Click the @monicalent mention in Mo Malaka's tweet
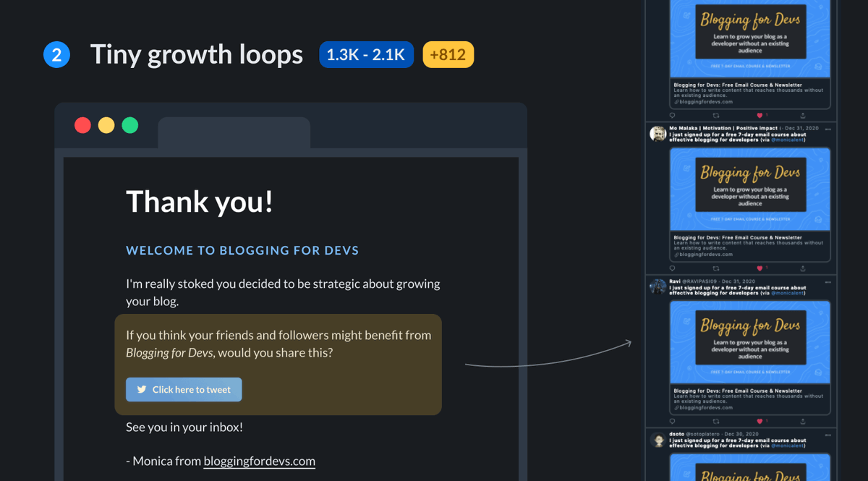 (788, 140)
